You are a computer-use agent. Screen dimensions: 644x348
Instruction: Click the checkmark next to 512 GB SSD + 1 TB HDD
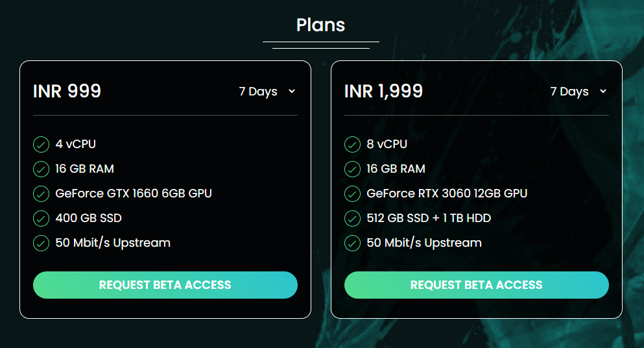point(352,218)
